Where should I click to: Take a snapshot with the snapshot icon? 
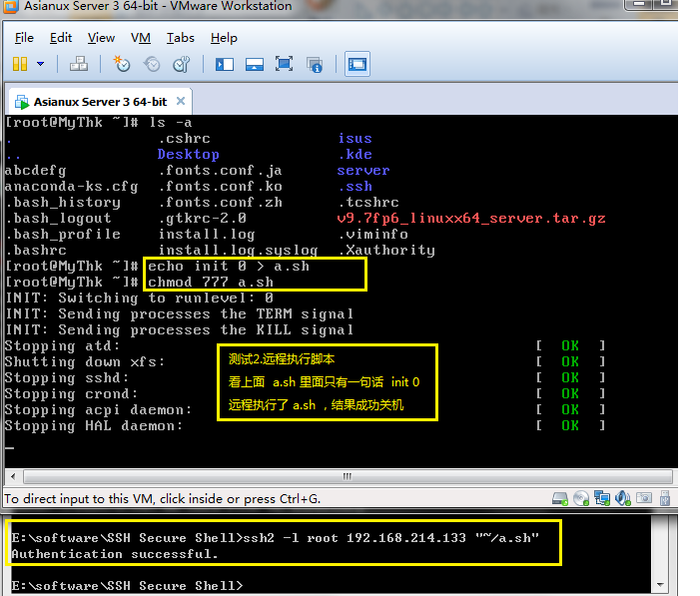tap(122, 64)
